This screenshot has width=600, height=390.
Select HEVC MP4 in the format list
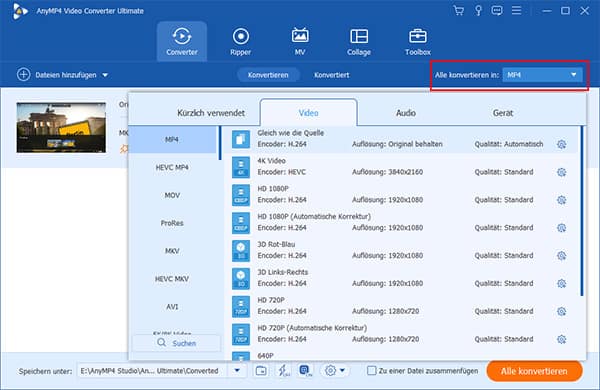pyautogui.click(x=172, y=167)
